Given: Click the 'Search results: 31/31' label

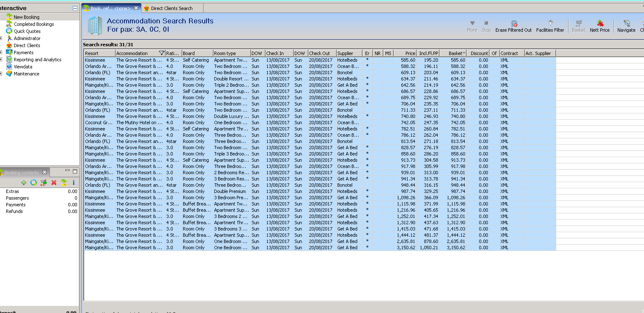Looking at the screenshot, I should [x=108, y=45].
